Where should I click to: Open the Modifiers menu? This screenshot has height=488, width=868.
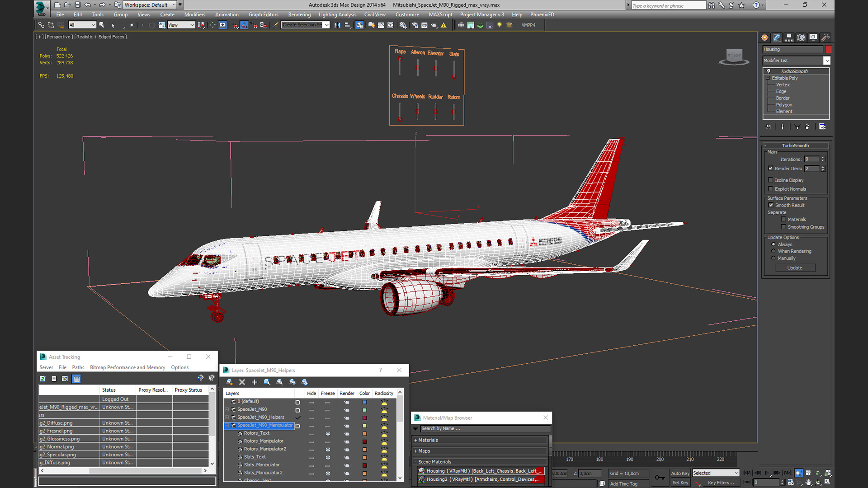tap(194, 15)
